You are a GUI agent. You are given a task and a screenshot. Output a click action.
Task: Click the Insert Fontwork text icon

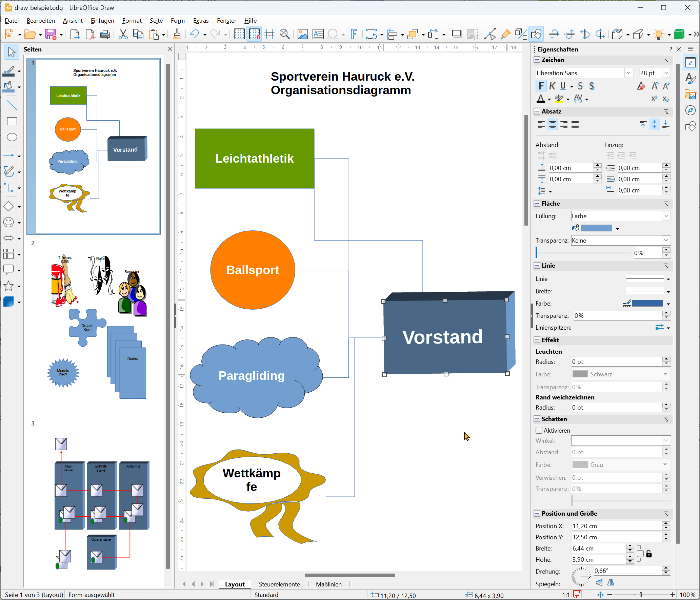tap(354, 34)
